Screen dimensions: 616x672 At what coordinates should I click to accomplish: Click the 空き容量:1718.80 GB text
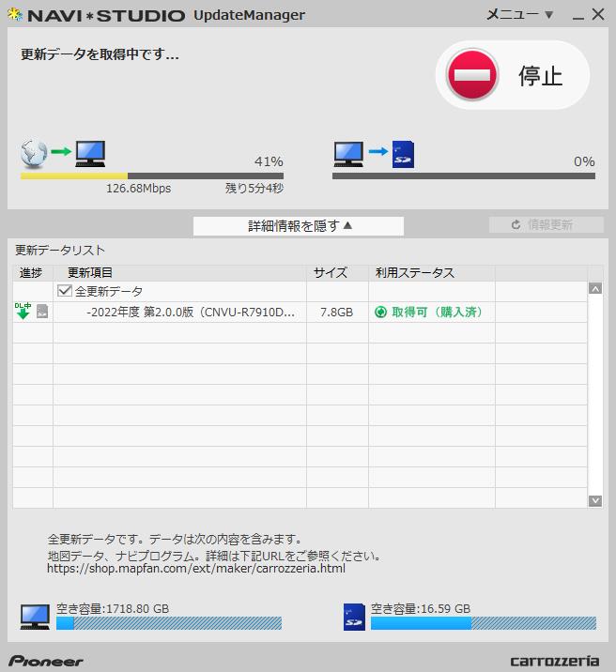[113, 608]
